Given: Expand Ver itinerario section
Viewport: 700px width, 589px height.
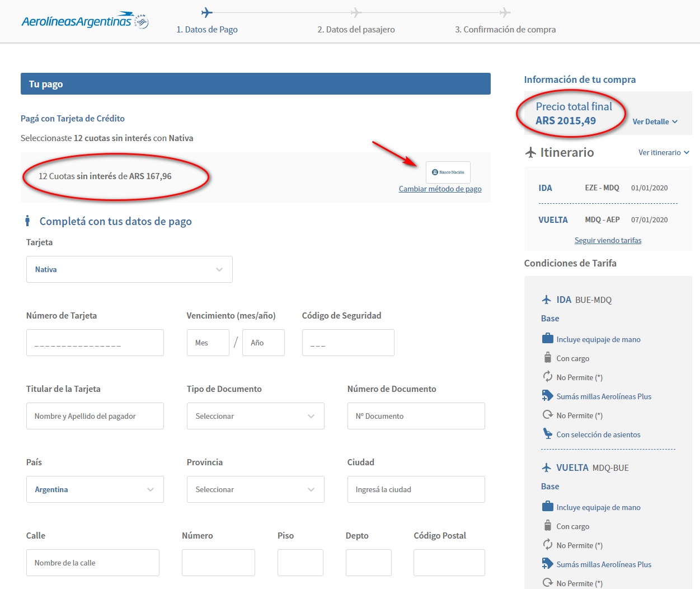Looking at the screenshot, I should (664, 152).
